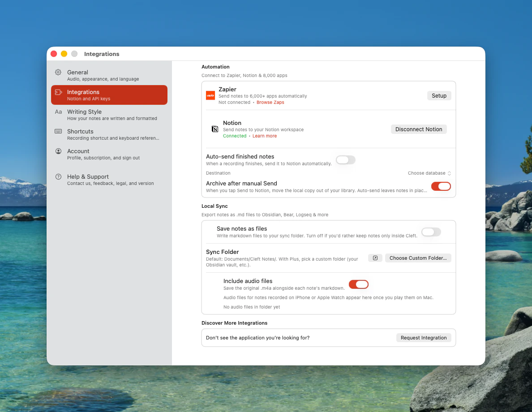
Task: Click the Destination label
Action: click(x=218, y=173)
